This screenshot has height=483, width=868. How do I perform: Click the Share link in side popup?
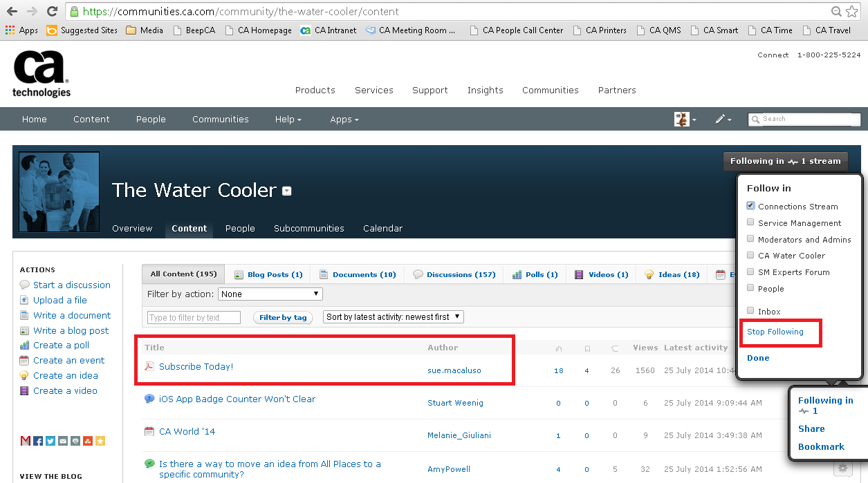pyautogui.click(x=811, y=428)
